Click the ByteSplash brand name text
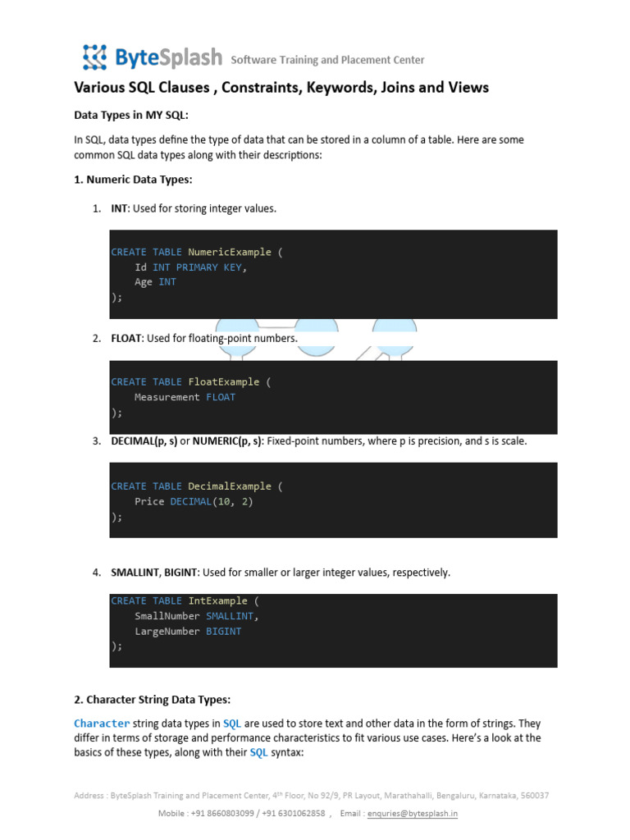630x840 pixels. click(x=169, y=57)
